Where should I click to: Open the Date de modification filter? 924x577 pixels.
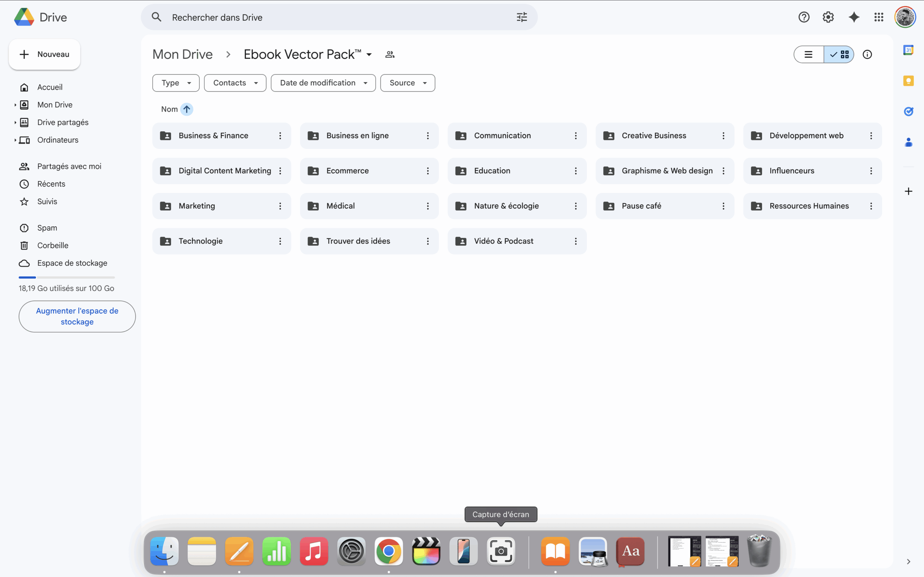pyautogui.click(x=323, y=83)
